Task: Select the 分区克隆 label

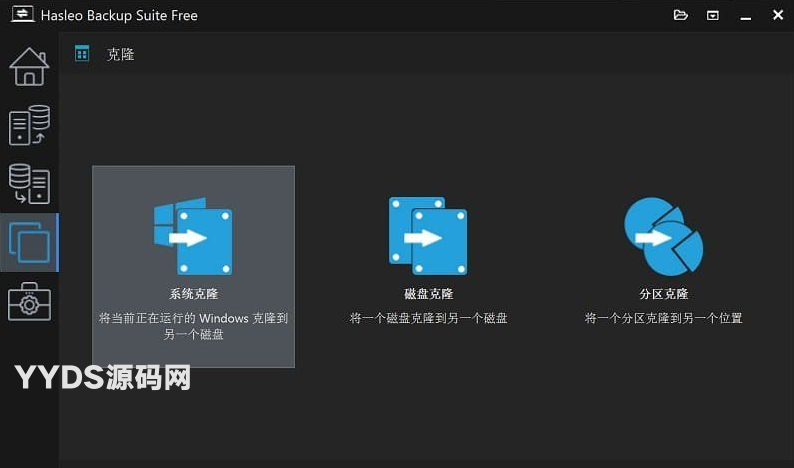Action: [x=663, y=294]
